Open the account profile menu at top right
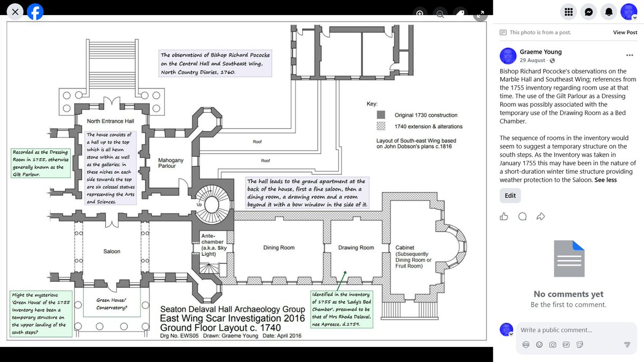This screenshot has height=362, width=644. coord(629,12)
